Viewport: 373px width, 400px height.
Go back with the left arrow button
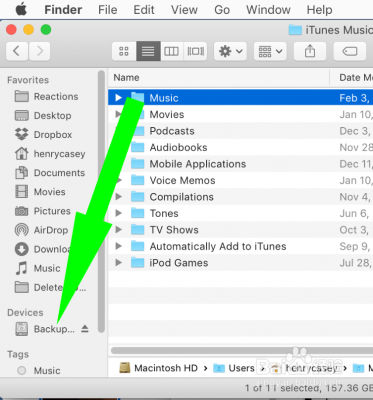17,51
